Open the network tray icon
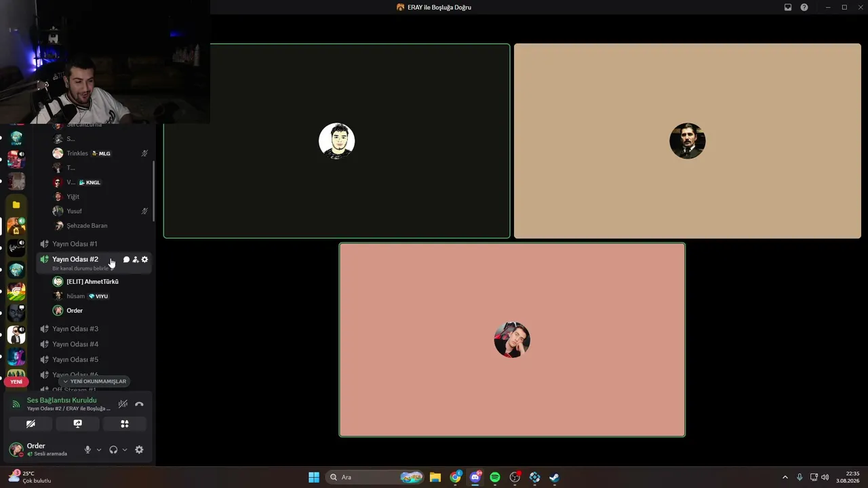This screenshot has height=488, width=868. [814, 477]
